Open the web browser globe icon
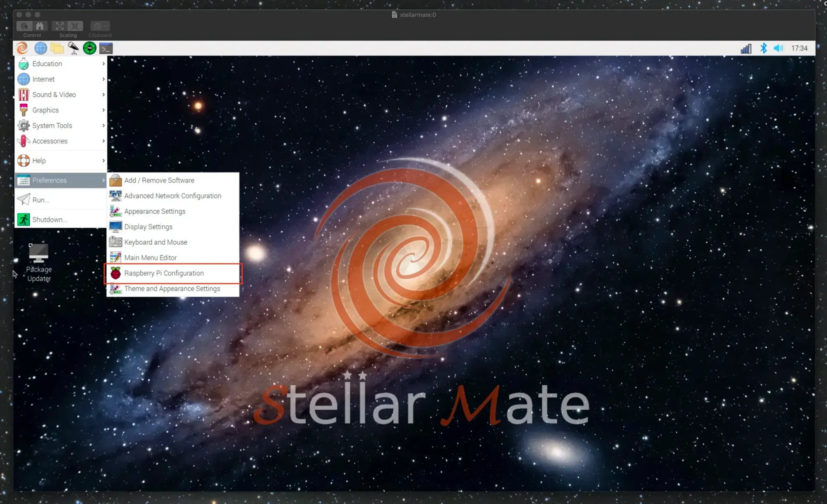 click(41, 48)
